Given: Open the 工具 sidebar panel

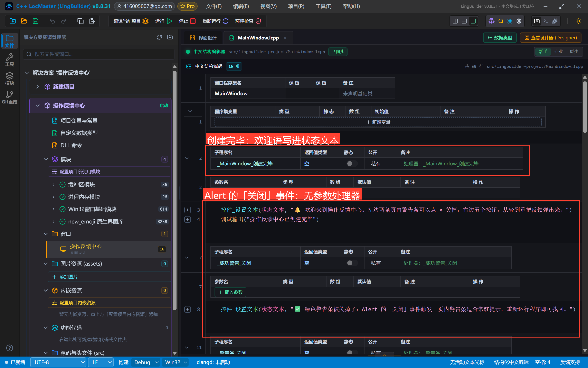Looking at the screenshot, I should (x=9, y=60).
